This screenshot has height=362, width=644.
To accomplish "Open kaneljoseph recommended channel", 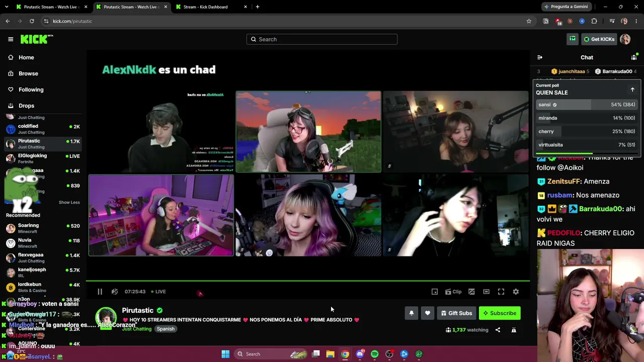I will click(x=43, y=273).
